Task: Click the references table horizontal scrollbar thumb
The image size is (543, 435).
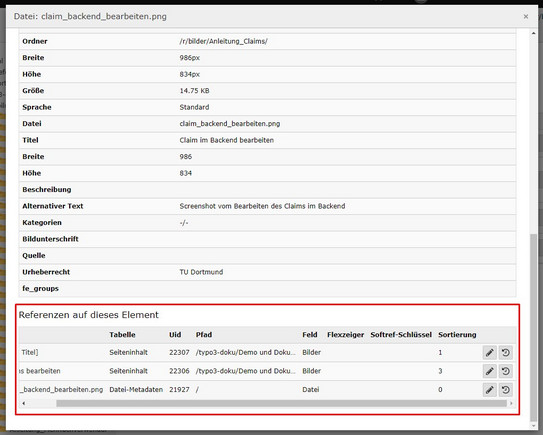Action: [281, 403]
